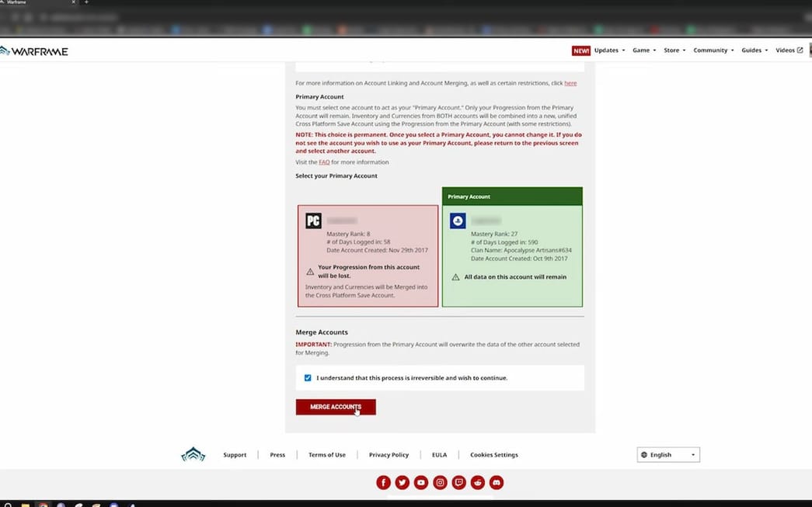812x507 pixels.
Task: Open the Privacy Policy footer link
Action: point(389,455)
